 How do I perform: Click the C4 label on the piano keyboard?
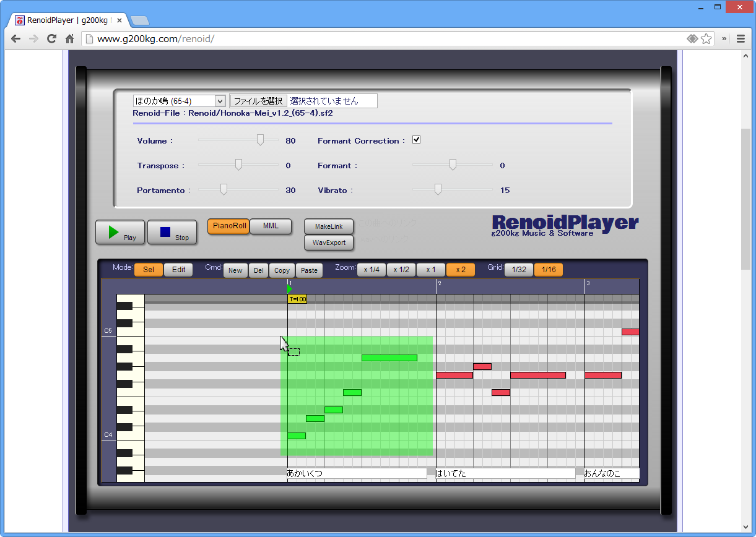tap(108, 435)
